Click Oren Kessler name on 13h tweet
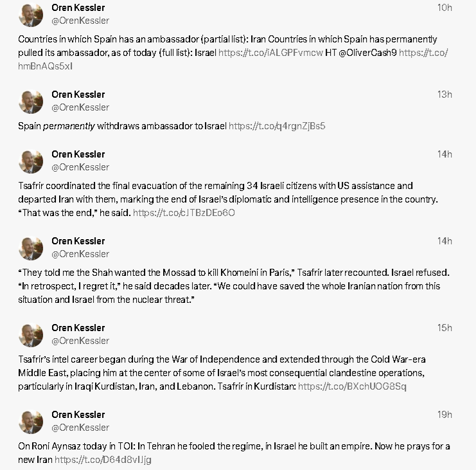The height and width of the screenshot is (470, 476). [x=78, y=95]
